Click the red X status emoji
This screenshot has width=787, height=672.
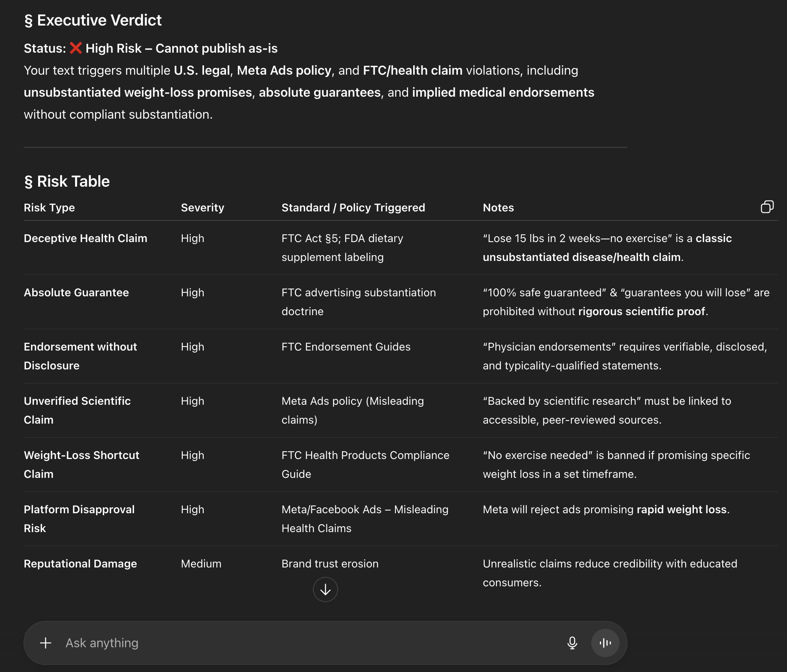click(75, 48)
